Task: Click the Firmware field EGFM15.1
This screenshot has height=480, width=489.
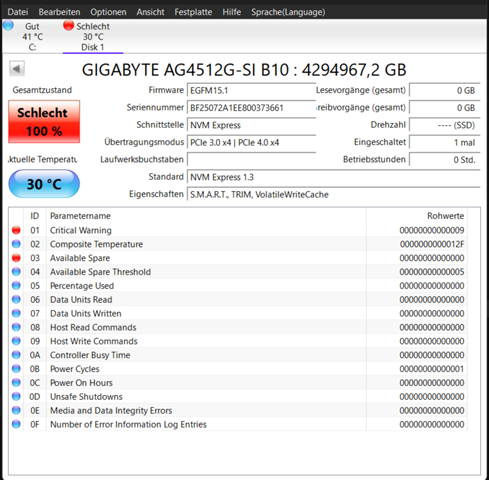Action: point(251,90)
